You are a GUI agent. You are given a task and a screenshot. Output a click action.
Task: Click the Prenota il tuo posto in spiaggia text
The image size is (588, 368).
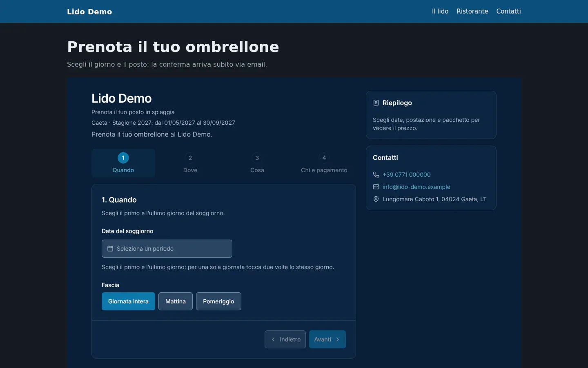tap(133, 112)
